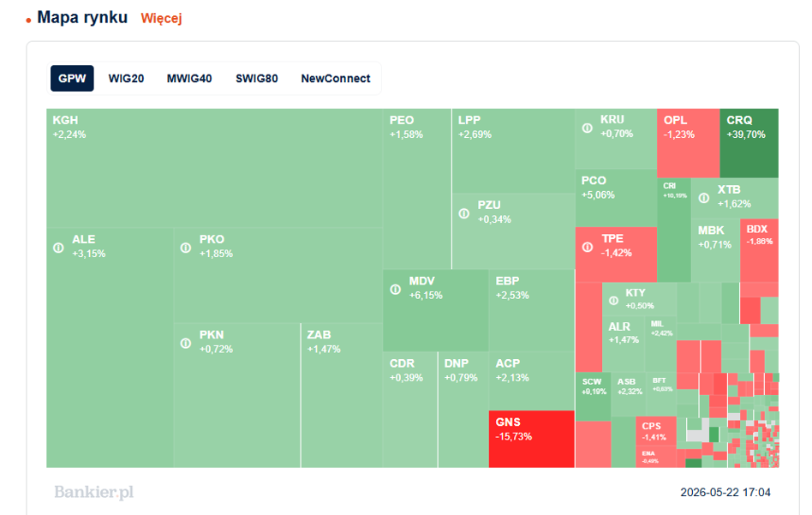Viewport: 812px width, 515px height.
Task: Select the dark green CRQ tile
Action: [749, 143]
